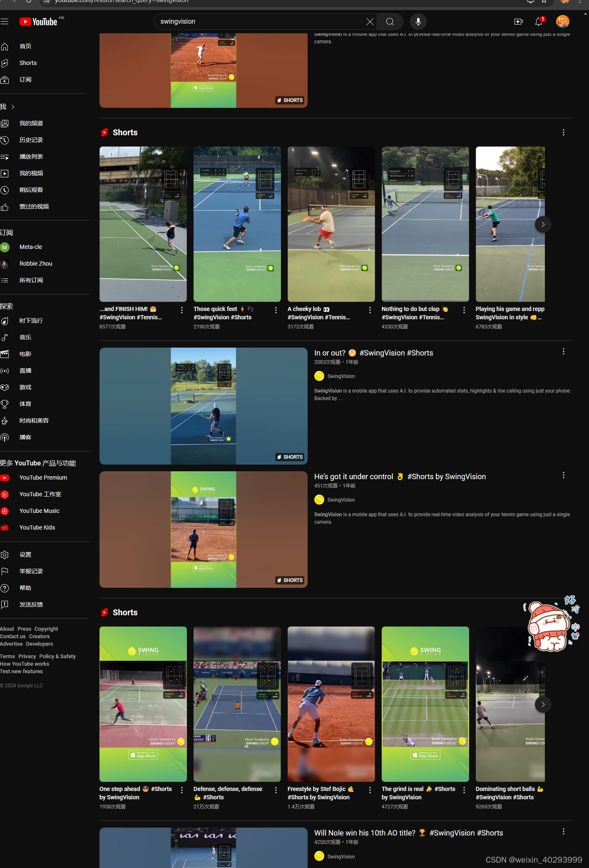
Task: Open options for 'He's got it under control'
Action: point(564,475)
